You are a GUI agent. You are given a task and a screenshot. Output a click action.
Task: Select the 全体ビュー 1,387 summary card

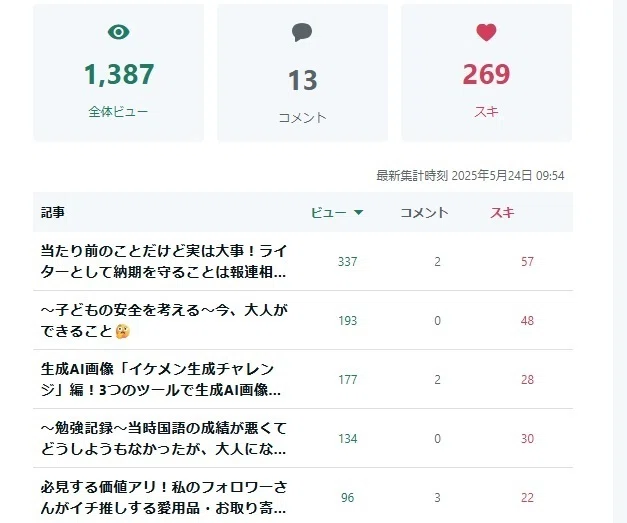(119, 73)
